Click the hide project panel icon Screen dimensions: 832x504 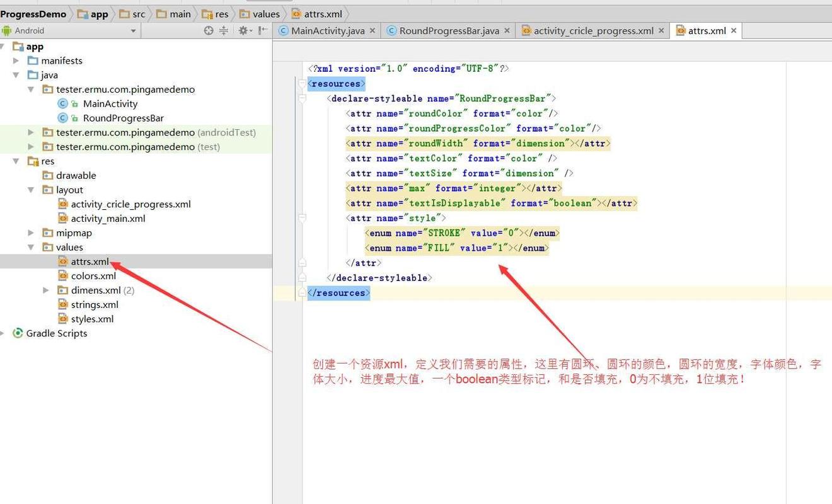point(263,30)
